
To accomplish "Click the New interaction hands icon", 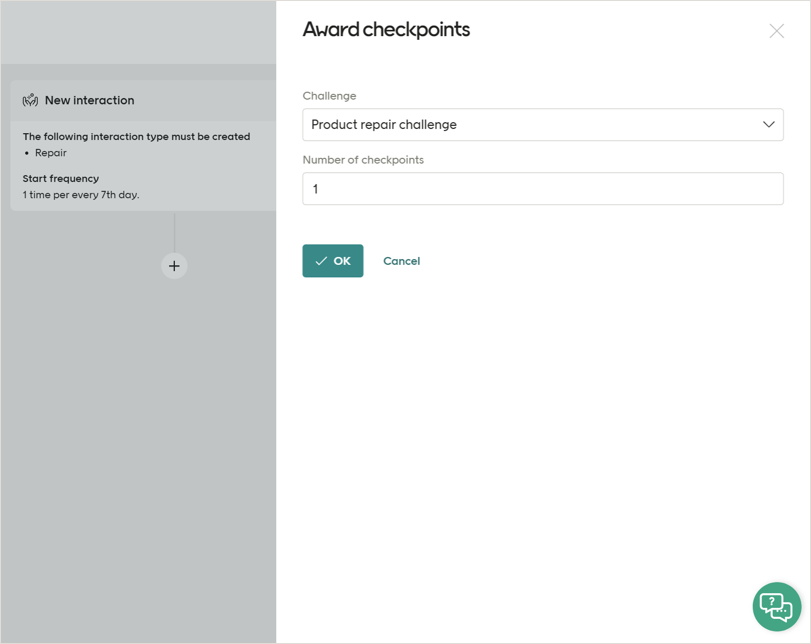I will point(31,100).
